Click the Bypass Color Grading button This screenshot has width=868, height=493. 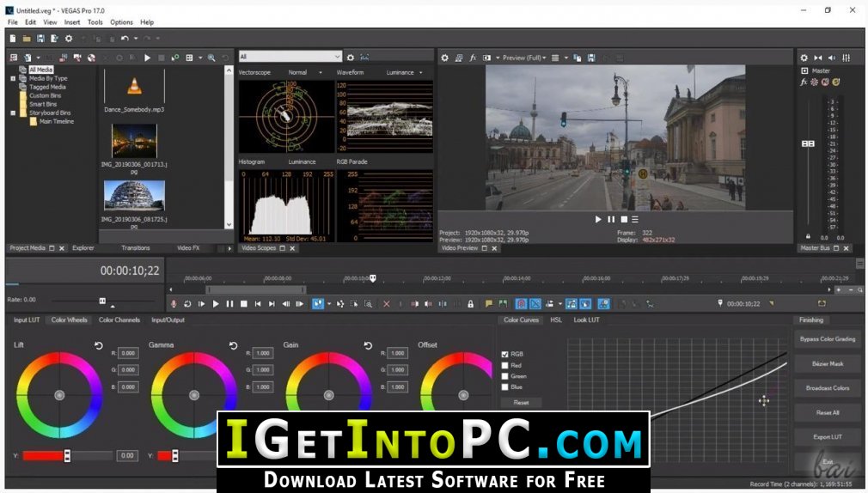point(827,339)
